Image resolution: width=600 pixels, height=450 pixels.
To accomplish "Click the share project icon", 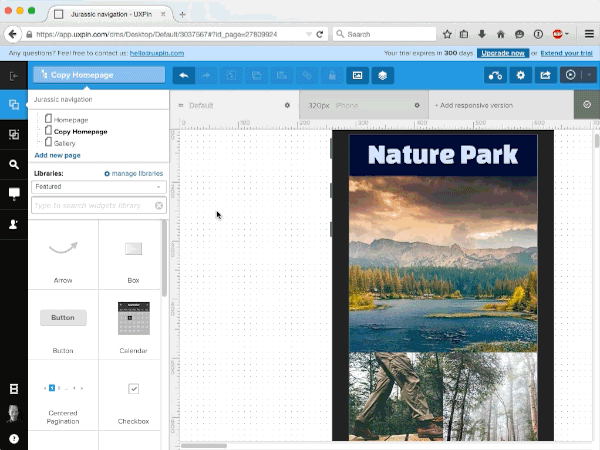I will click(545, 75).
